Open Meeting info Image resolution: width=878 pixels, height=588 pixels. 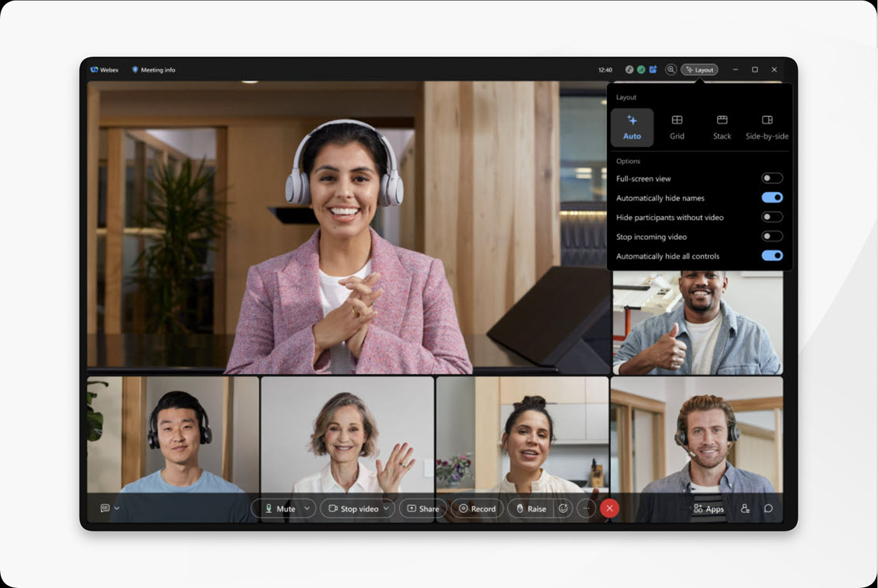click(154, 70)
